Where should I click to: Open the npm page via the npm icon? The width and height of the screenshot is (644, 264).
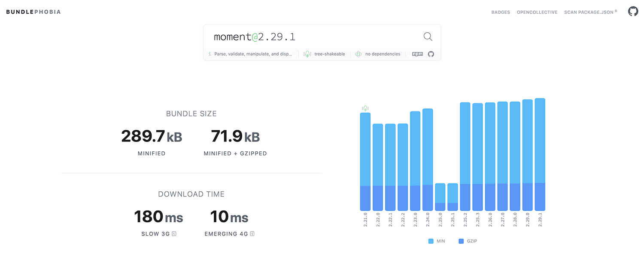[416, 54]
